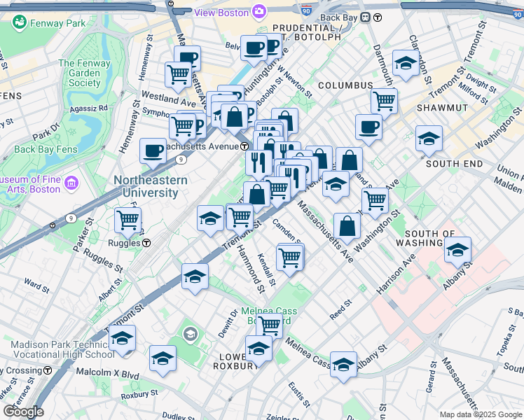The image size is (524, 420).
Task: Click the Harrison Ave street label
Action: (x=396, y=274)
